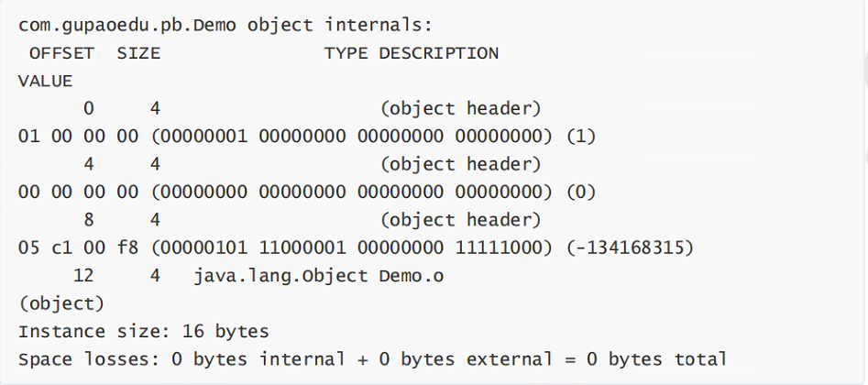Click the decimal value '(0)'
Image resolution: width=868 pixels, height=385 pixels.
[x=581, y=192]
